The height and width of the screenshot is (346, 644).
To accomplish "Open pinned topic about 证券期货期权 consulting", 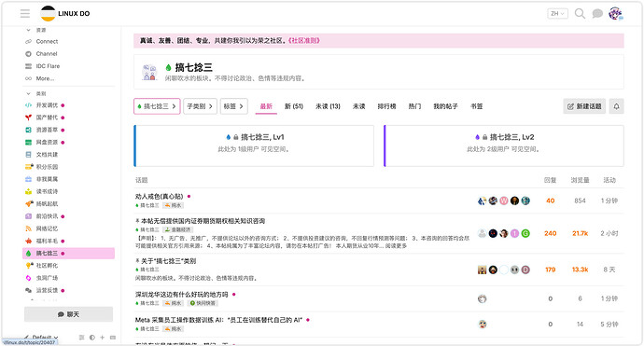I will tap(203, 221).
